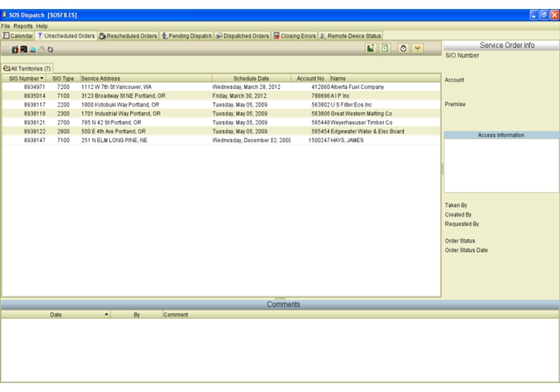
Task: Click the document refresh icon button
Action: pos(385,49)
